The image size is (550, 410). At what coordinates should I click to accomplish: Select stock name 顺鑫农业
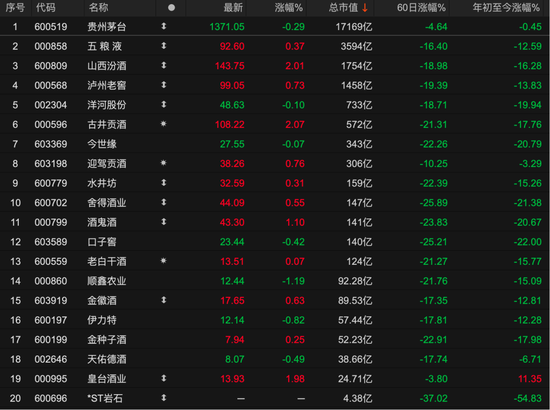coord(107,281)
